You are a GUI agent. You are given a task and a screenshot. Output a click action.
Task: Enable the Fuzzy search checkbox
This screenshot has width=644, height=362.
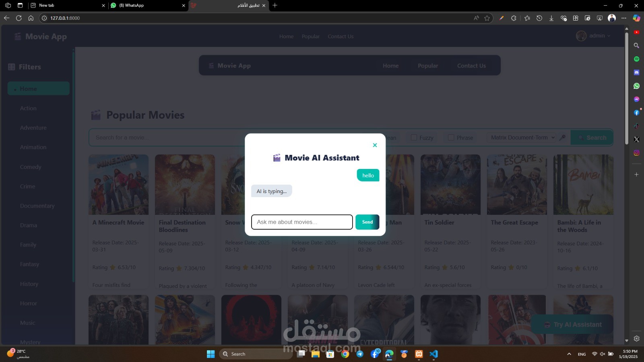tap(414, 138)
